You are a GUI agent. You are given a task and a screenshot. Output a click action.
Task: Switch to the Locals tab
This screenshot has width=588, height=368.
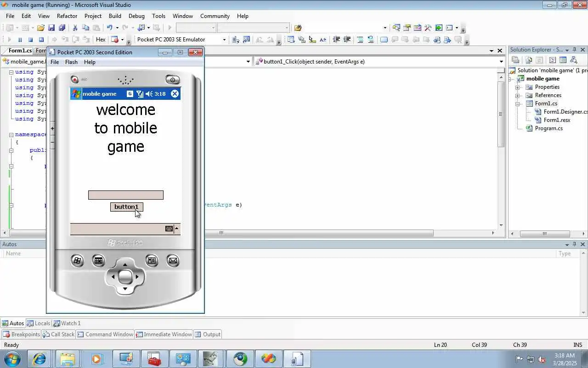tap(39, 323)
